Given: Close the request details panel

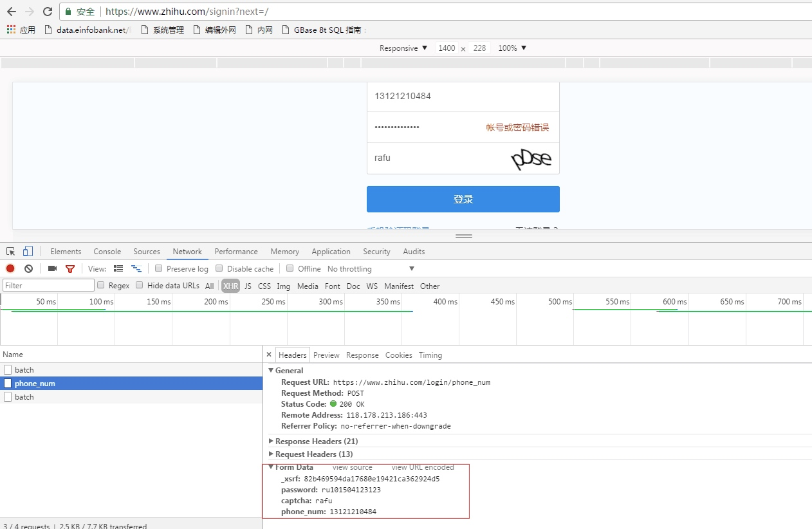Looking at the screenshot, I should click(269, 355).
